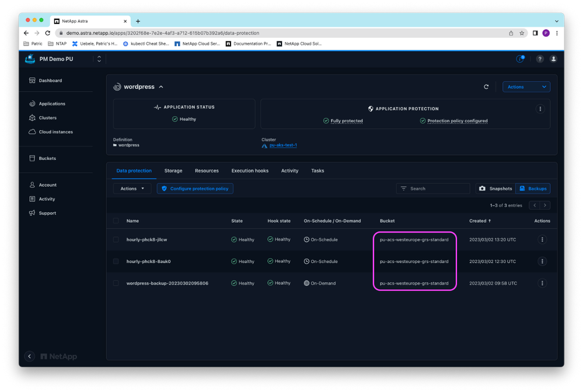Open the notifications icon in header
Viewport: 583px width, 392px height.
coord(519,59)
